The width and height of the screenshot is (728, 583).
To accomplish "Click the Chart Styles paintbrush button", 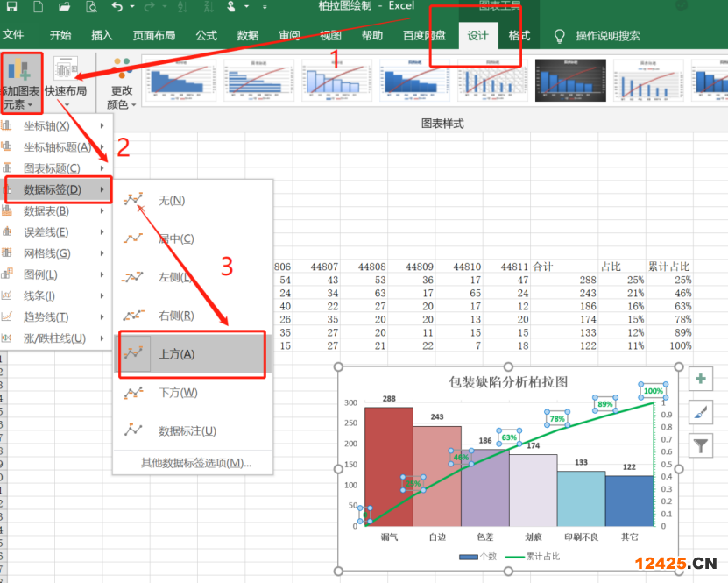I will [x=701, y=412].
